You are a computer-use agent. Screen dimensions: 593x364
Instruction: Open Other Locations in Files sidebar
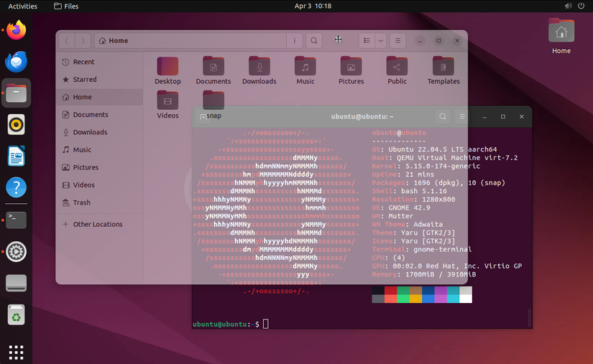click(99, 224)
